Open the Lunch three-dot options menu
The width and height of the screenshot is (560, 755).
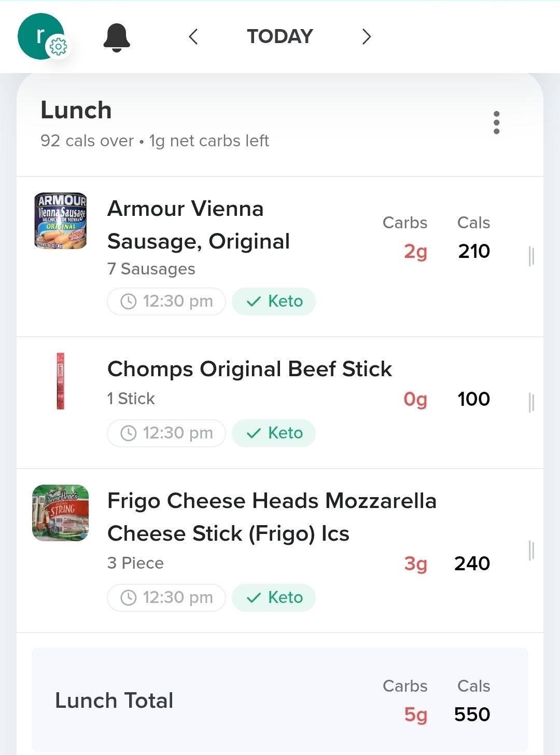(x=496, y=123)
